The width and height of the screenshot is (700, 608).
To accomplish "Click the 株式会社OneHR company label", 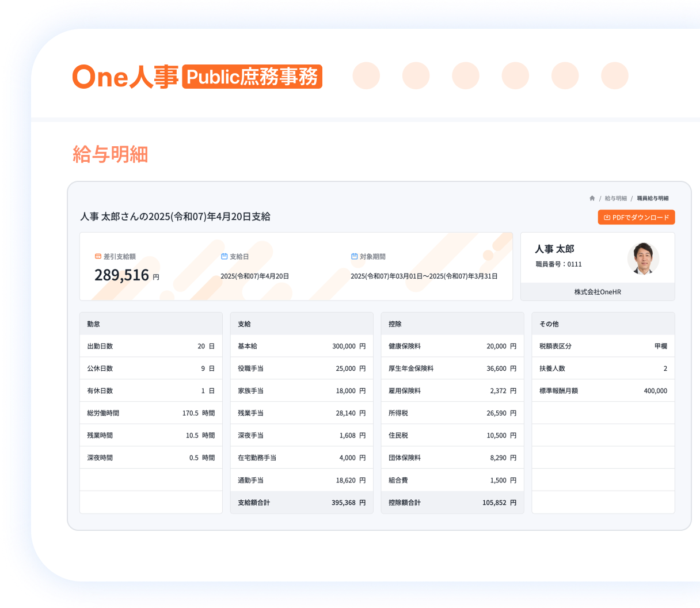I will click(598, 292).
